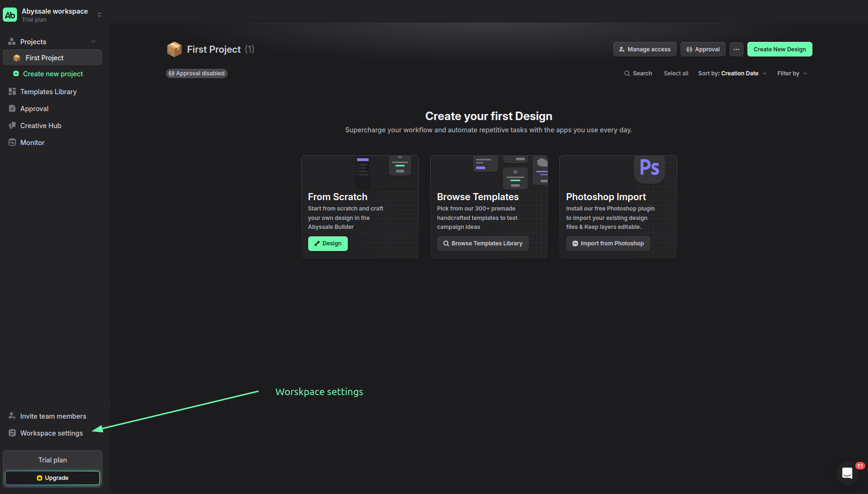Click the green plus icon for new project
868x494 pixels.
pyautogui.click(x=16, y=73)
